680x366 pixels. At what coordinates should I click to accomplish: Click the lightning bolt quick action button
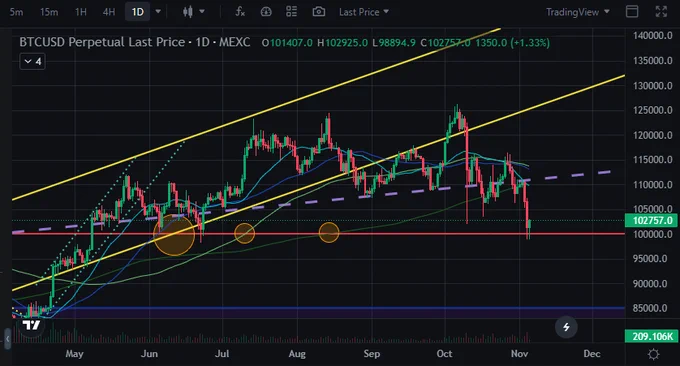pos(566,327)
